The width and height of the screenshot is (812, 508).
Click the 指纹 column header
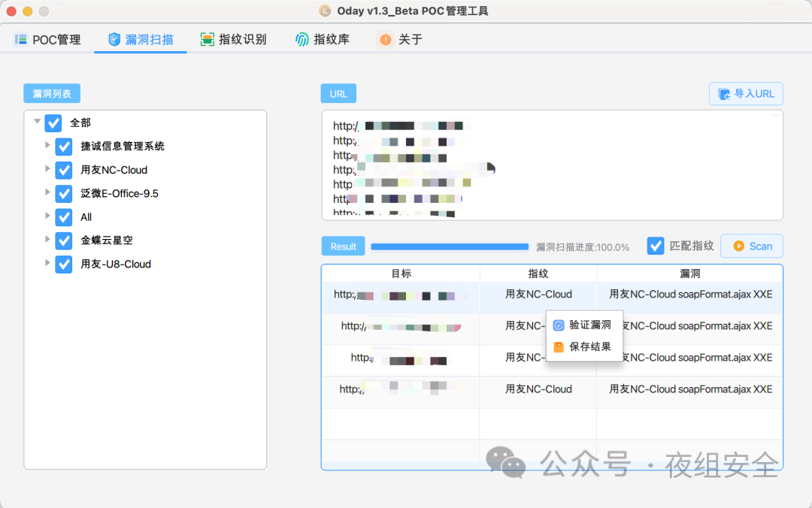(538, 274)
